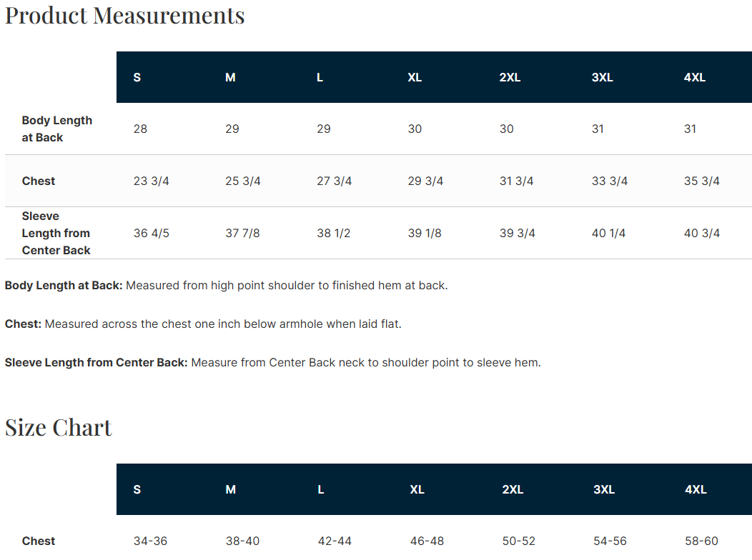Click the 40 1/4 sleeve value for 3XL
This screenshot has width=752, height=560.
(608, 233)
